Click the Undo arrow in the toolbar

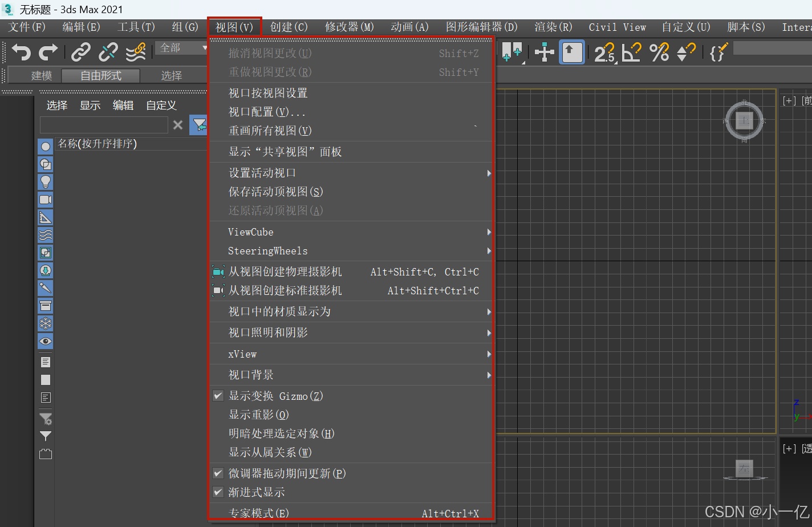click(x=21, y=52)
